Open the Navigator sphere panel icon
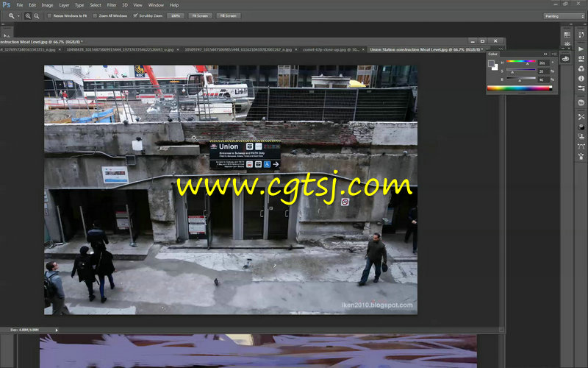588x368 pixels. point(581,127)
